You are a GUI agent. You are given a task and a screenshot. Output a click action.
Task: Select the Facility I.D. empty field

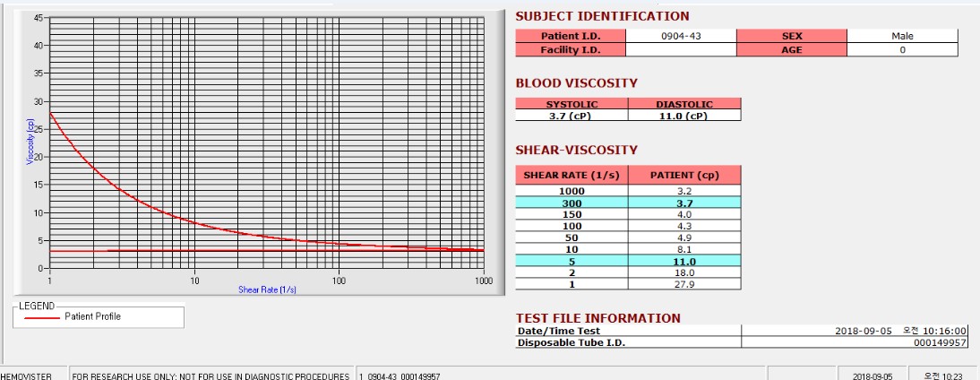(x=681, y=50)
